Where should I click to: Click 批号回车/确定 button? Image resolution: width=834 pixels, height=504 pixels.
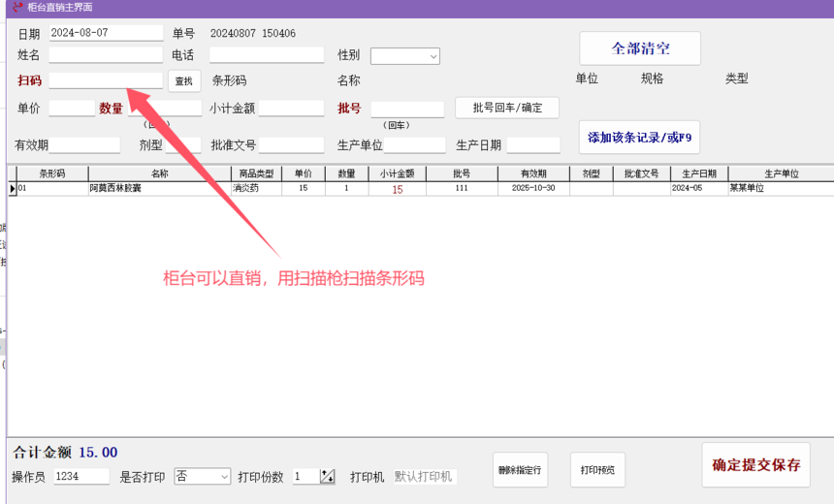click(507, 108)
